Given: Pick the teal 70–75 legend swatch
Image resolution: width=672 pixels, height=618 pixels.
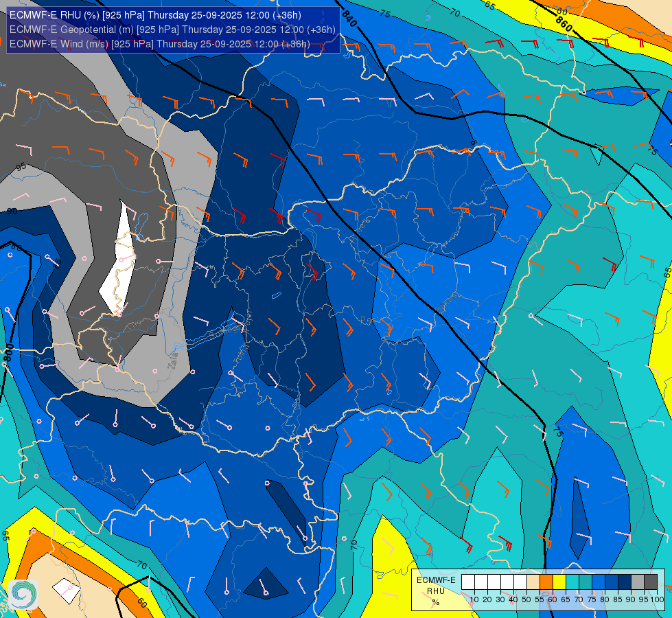Looking at the screenshot, I should coord(586,582).
